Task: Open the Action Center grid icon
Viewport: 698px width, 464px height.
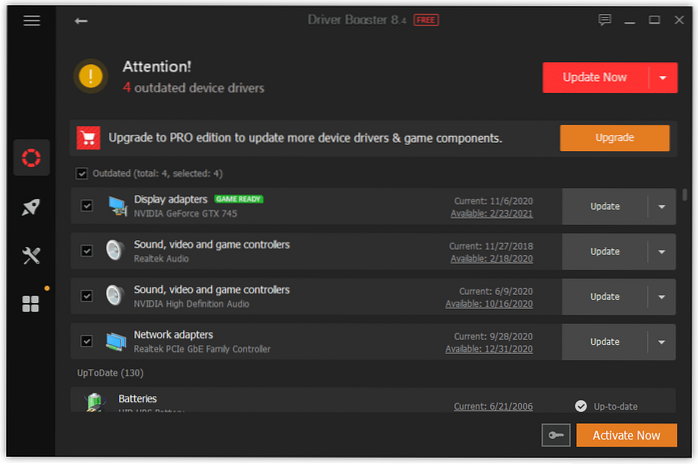Action: pyautogui.click(x=32, y=303)
